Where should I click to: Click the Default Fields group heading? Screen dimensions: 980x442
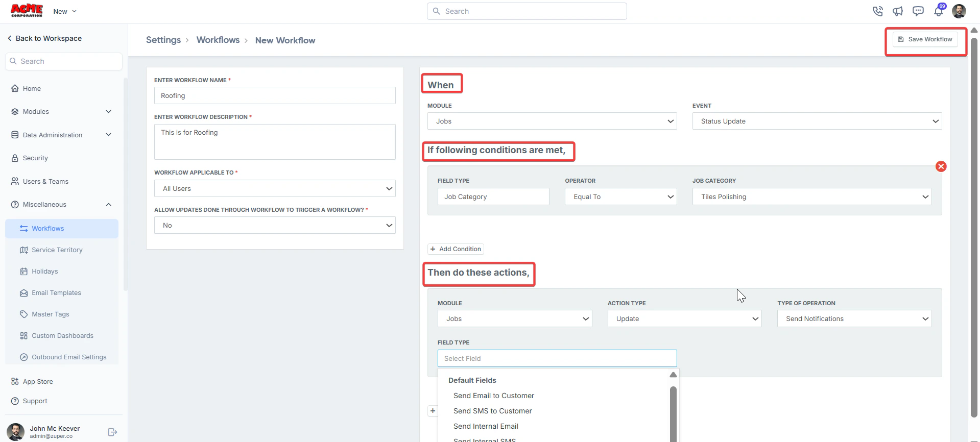pos(472,380)
